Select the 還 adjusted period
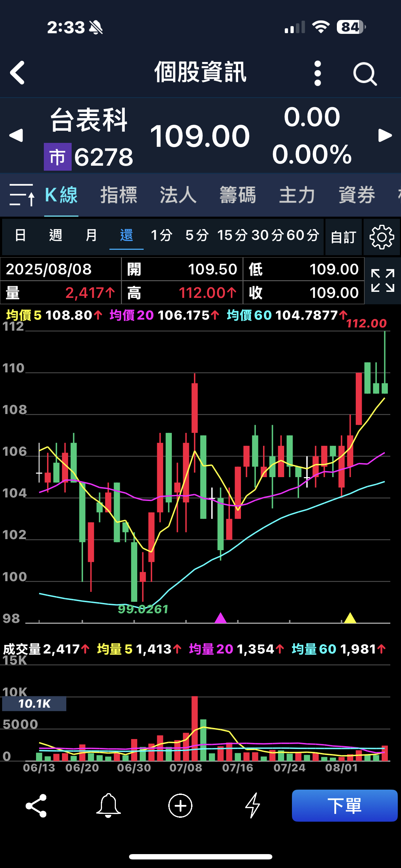Image resolution: width=401 pixels, height=868 pixels. click(x=127, y=235)
